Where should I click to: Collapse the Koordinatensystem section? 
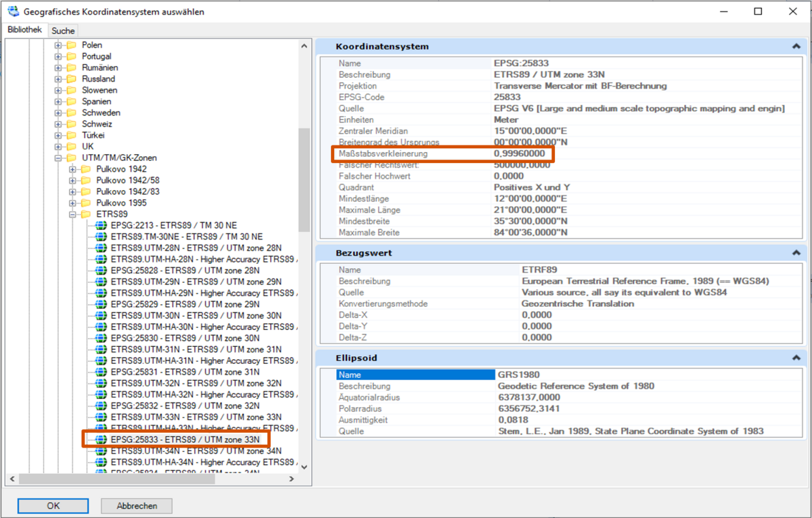point(796,47)
